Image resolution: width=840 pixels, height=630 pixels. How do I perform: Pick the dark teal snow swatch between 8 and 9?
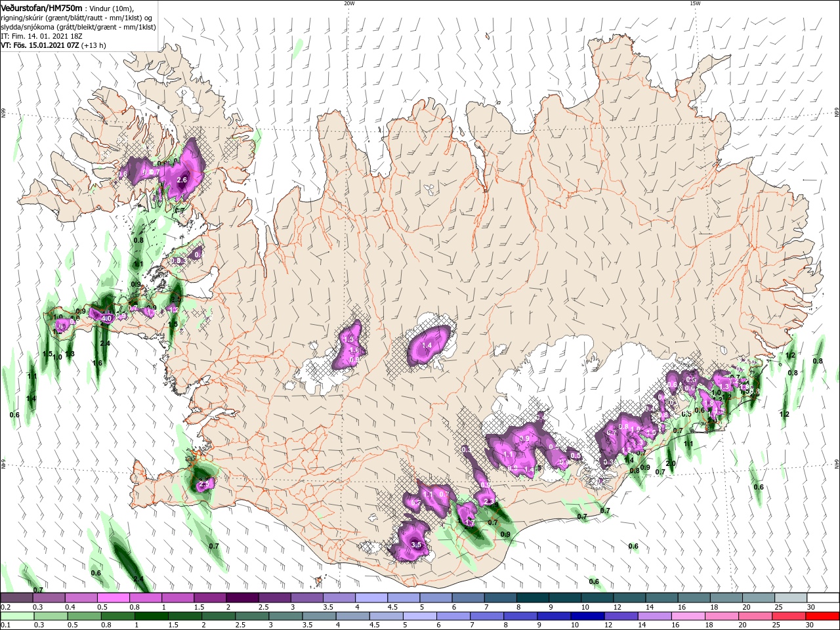(532, 598)
